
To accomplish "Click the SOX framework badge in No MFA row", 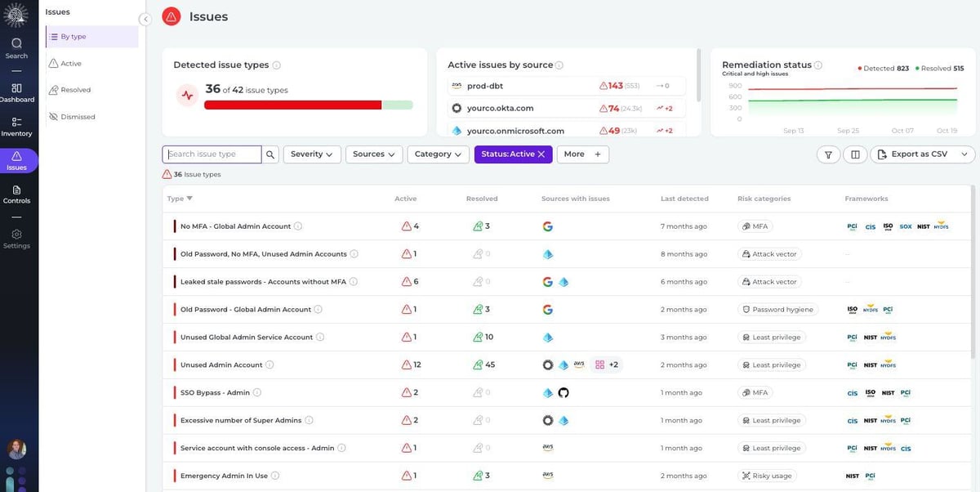I will 905,226.
